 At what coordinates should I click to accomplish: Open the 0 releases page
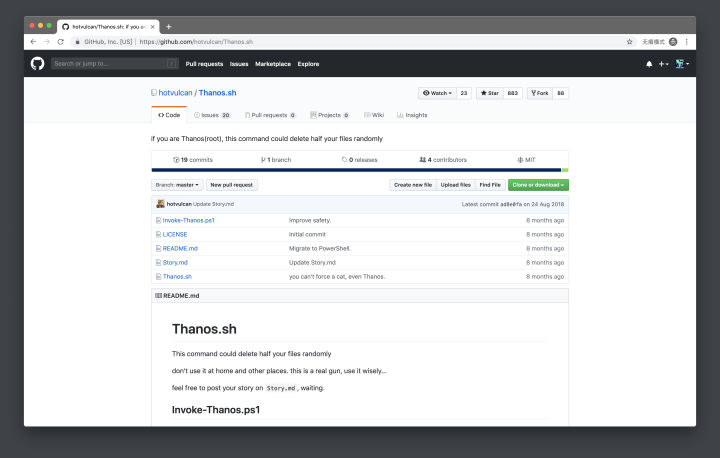[360, 160]
